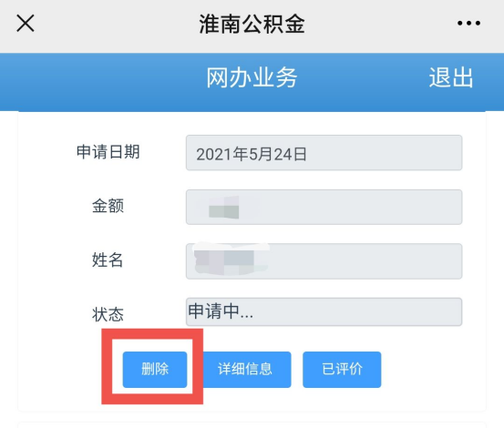Click the 删除 button
This screenshot has width=504, height=428.
pyautogui.click(x=155, y=369)
